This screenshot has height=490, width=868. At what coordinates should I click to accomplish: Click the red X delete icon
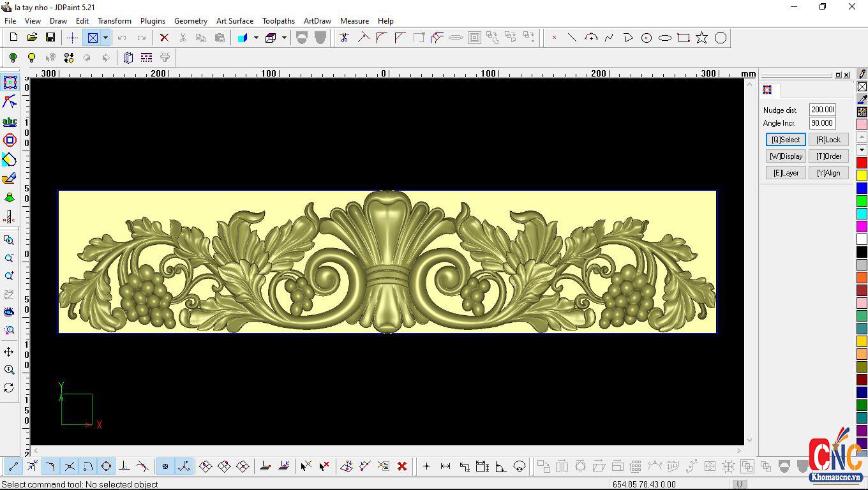pyautogui.click(x=164, y=38)
